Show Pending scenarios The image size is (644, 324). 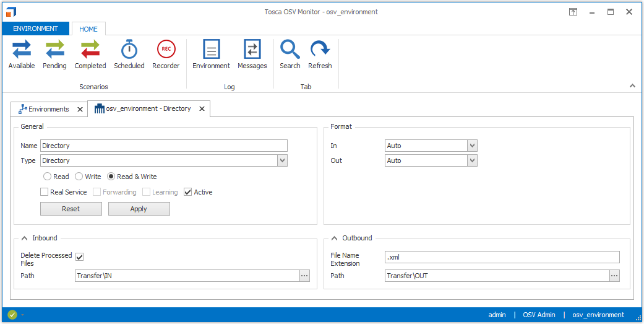[54, 55]
